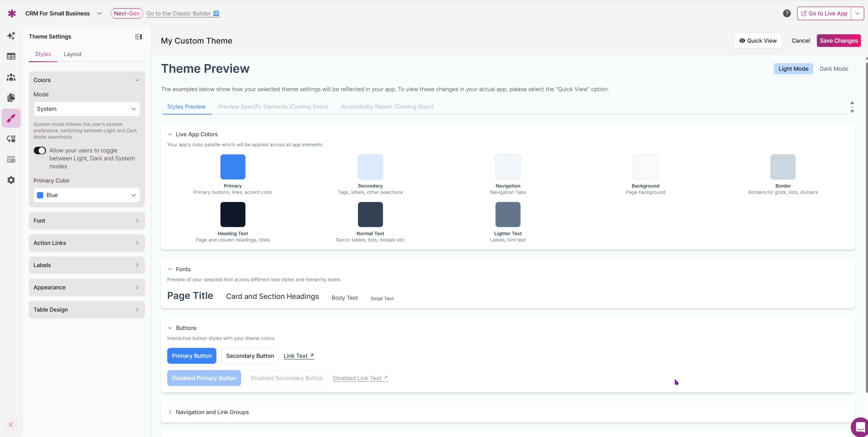The height and width of the screenshot is (437, 868).
Task: Click the pink asterisk logo icon
Action: click(12, 13)
